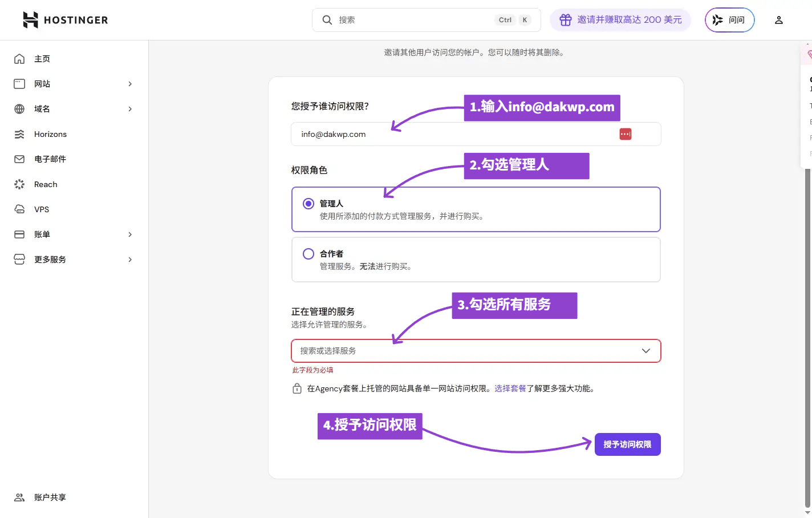Screen dimensions: 812x518
Task: Select the 合作者 radio button
Action: coord(308,254)
